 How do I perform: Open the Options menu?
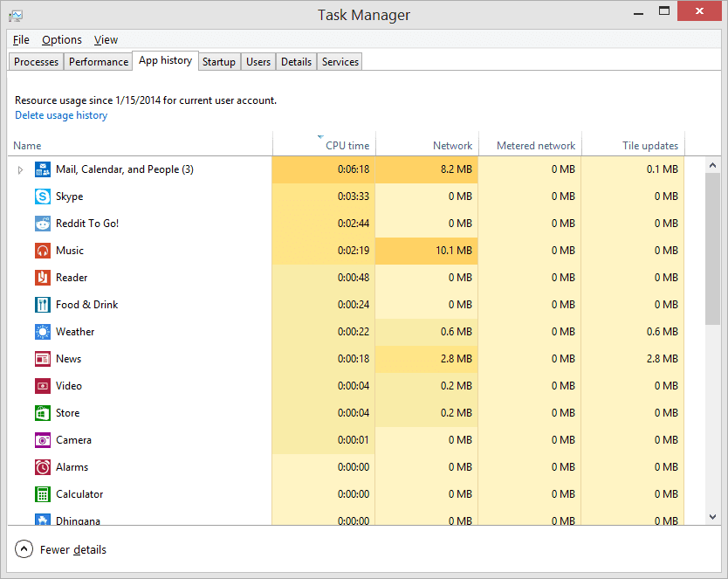click(62, 40)
